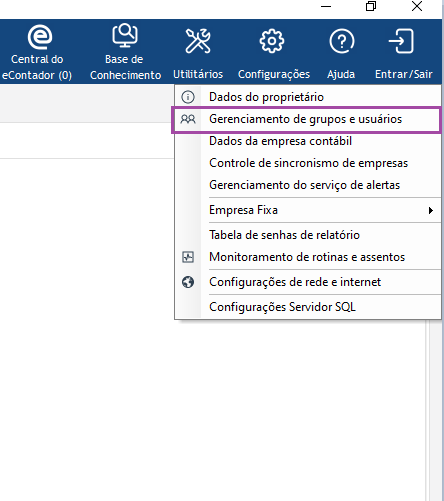Open Base de Conhecimento icon
The height and width of the screenshot is (501, 444).
(125, 35)
